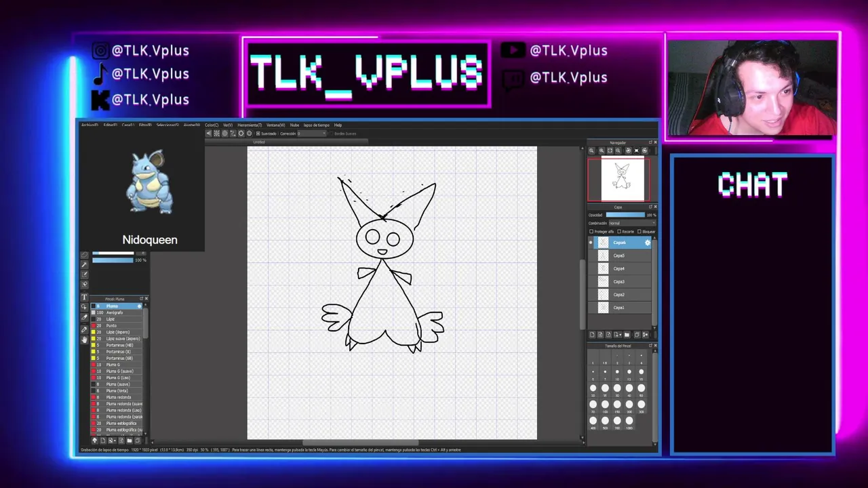Undock the Tamaño del Pincel panel
This screenshot has width=868, height=488.
(650, 346)
